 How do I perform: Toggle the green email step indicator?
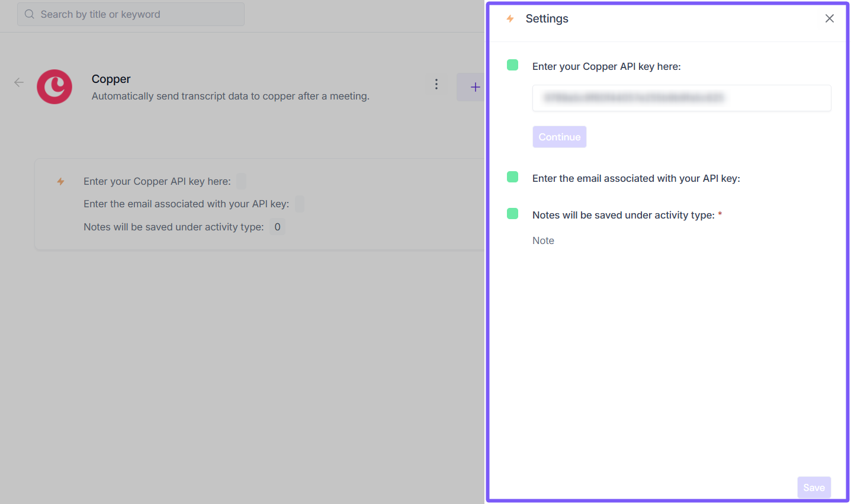[x=513, y=177]
